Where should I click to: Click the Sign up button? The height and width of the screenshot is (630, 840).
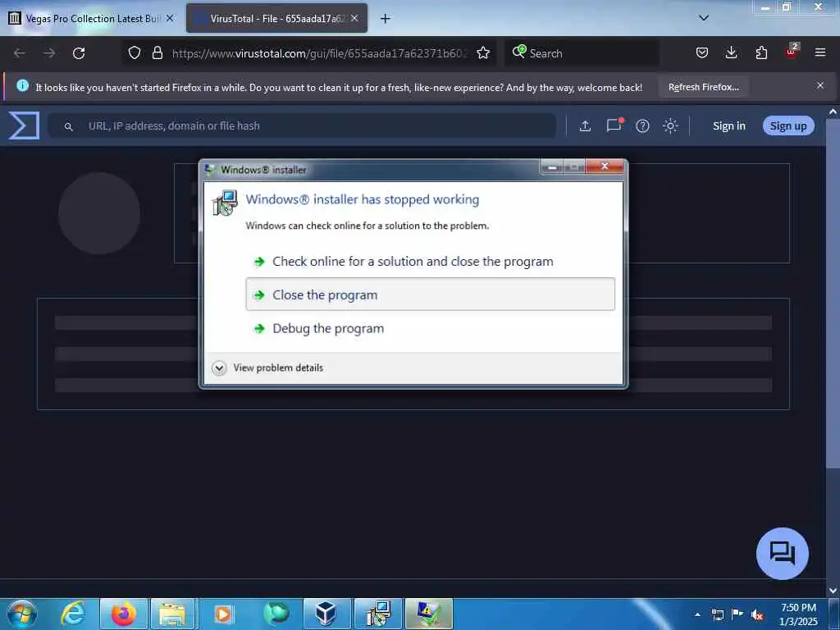[788, 126]
